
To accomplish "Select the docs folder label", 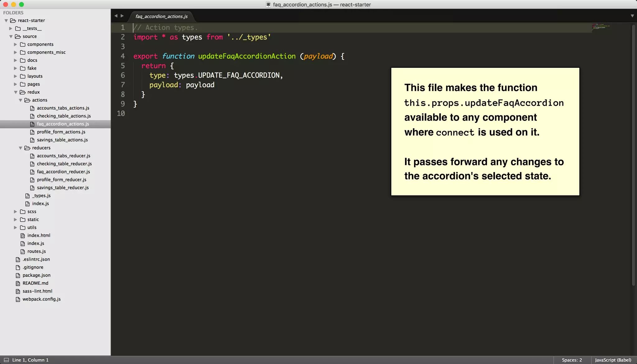I will point(32,60).
